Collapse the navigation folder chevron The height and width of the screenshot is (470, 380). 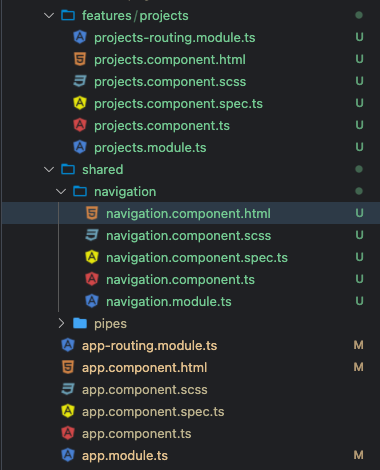tap(61, 192)
